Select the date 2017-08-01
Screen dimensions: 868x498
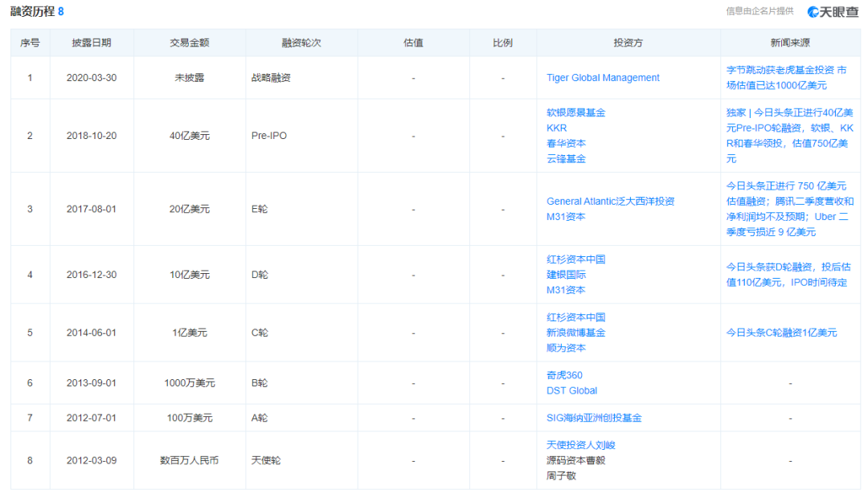coord(92,209)
